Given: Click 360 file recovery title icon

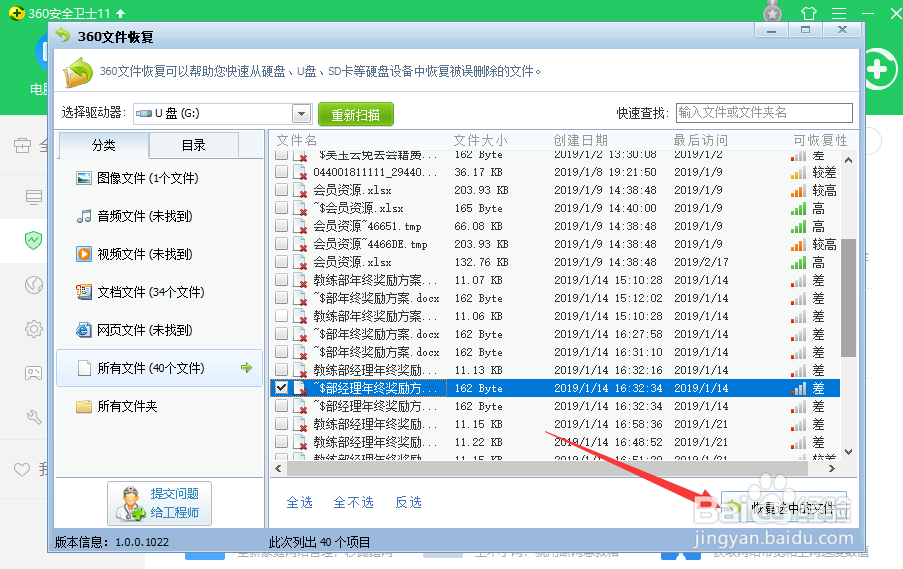Looking at the screenshot, I should (63, 36).
